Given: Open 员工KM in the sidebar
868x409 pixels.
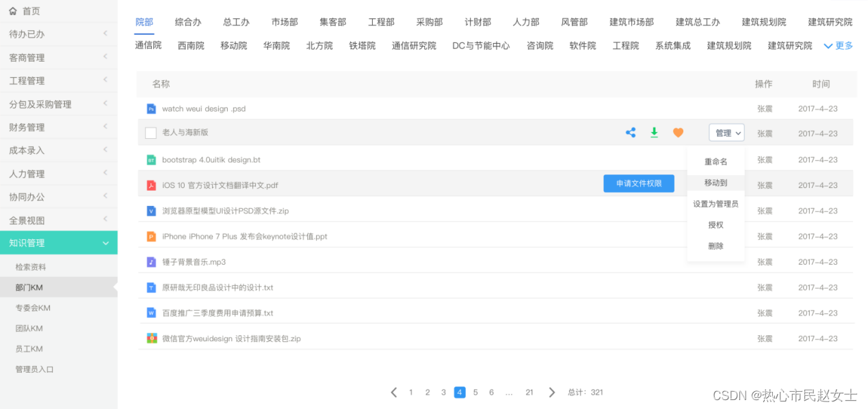Looking at the screenshot, I should click(29, 349).
